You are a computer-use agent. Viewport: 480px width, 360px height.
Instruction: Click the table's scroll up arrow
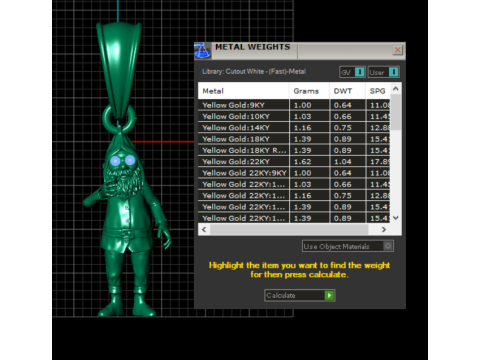(x=396, y=89)
